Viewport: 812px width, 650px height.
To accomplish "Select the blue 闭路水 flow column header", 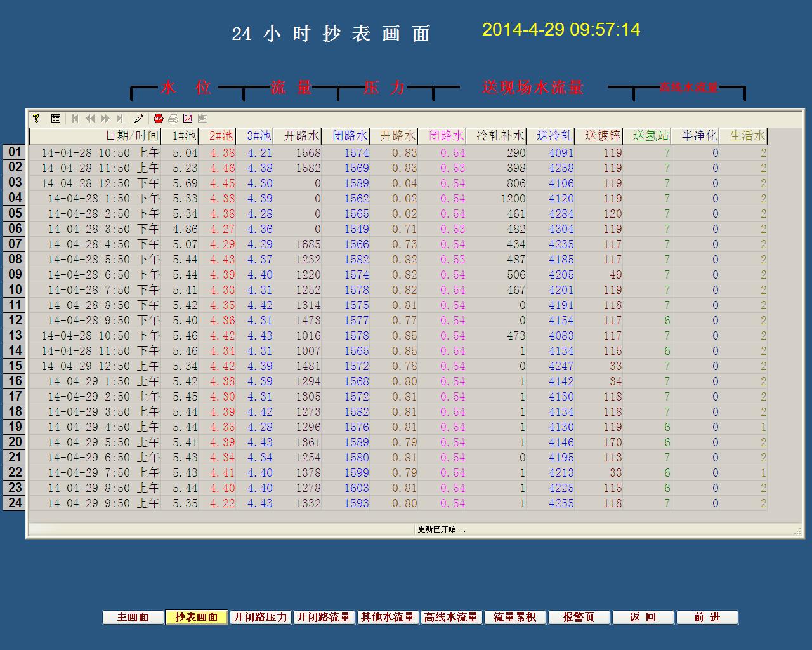I will [x=346, y=136].
